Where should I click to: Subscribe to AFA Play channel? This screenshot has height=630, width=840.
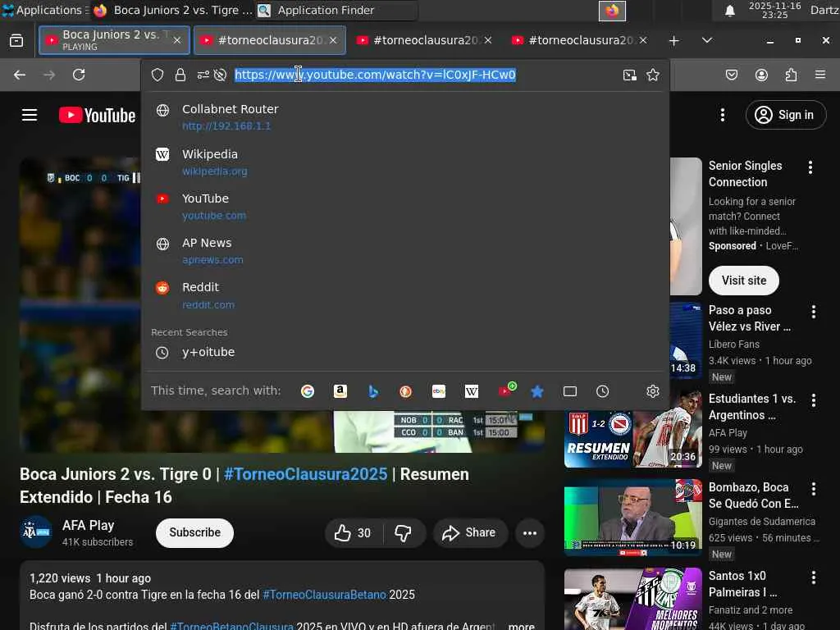(195, 533)
